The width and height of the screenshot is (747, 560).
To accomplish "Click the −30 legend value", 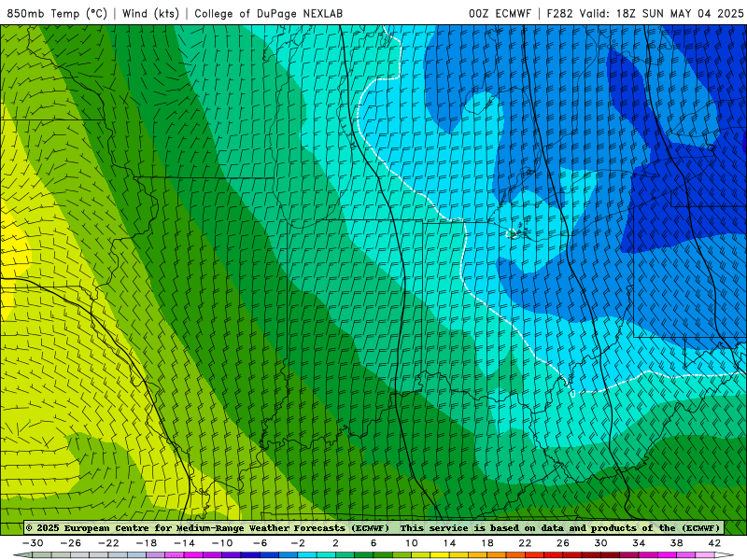I will (x=33, y=543).
